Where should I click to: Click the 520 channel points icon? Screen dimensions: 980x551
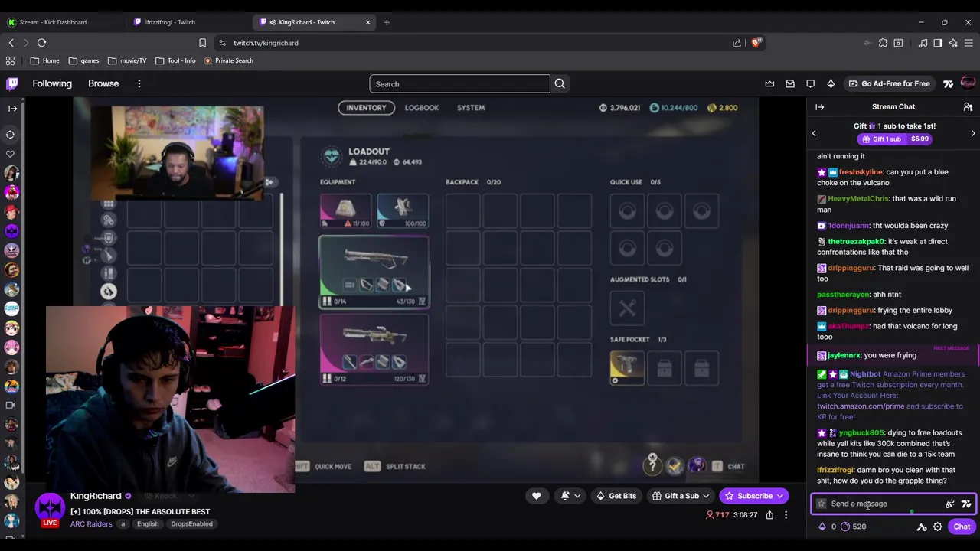point(845,527)
